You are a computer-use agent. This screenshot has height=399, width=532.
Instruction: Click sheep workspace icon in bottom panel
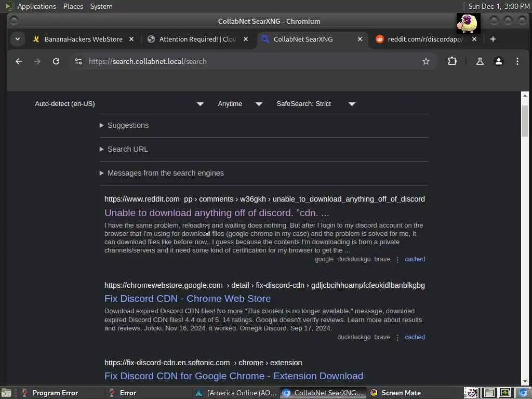coord(471,393)
